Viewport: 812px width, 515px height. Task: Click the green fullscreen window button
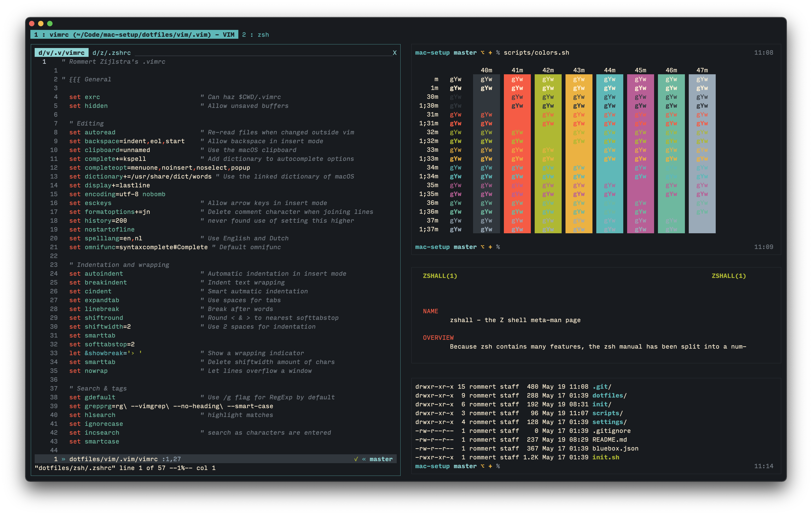tap(50, 24)
